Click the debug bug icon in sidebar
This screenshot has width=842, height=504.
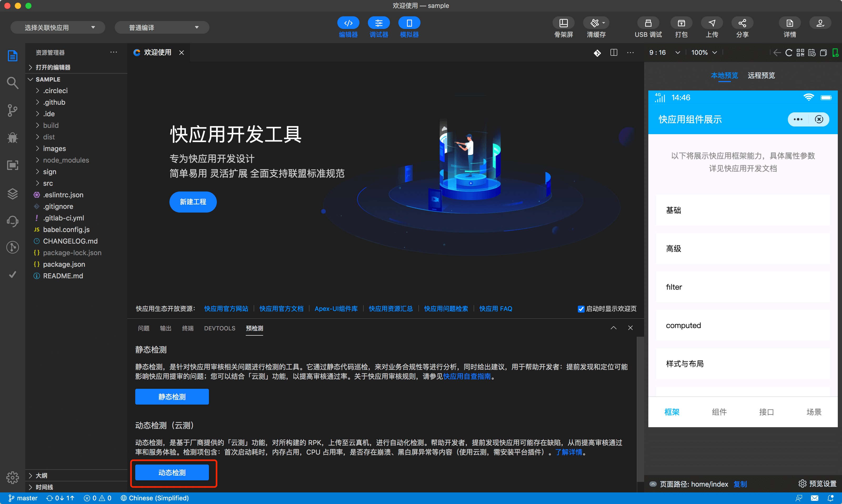coord(13,138)
